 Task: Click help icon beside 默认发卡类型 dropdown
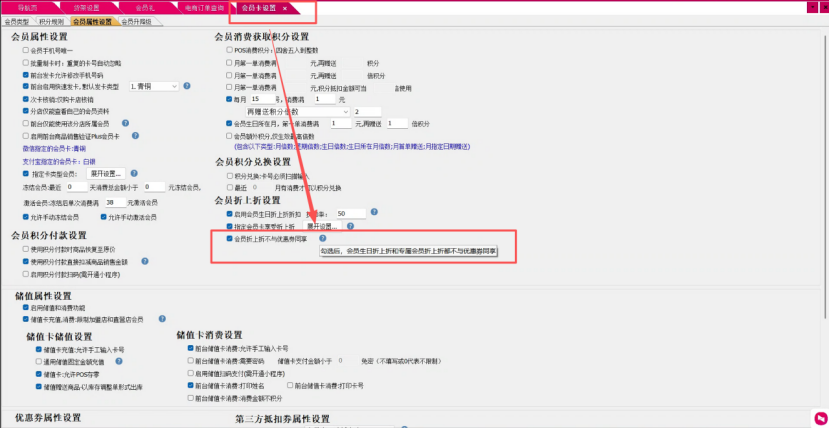coord(187,86)
